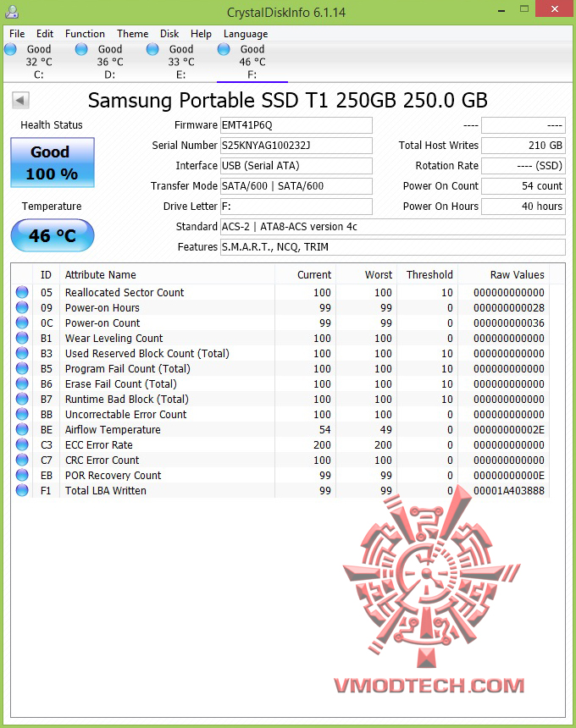576x728 pixels.
Task: Open the Function menu
Action: tap(85, 34)
